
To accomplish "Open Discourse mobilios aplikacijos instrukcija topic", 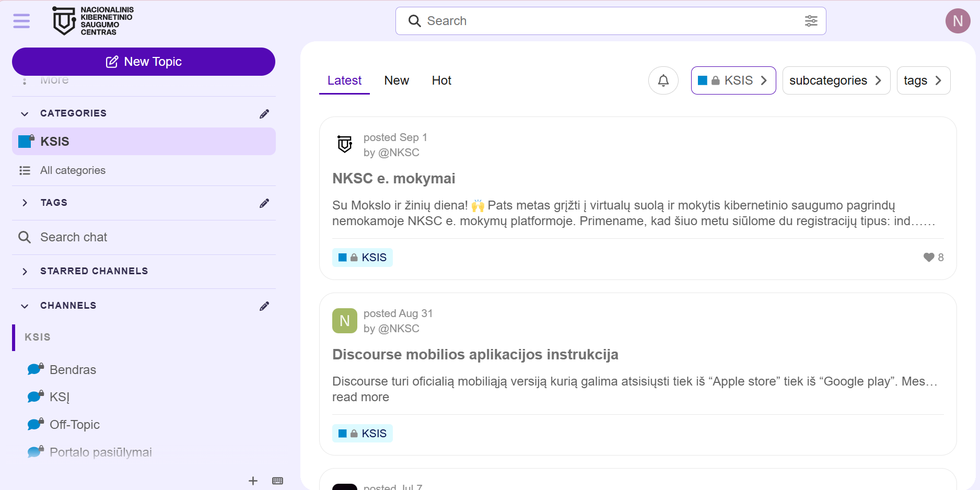I will pos(475,355).
